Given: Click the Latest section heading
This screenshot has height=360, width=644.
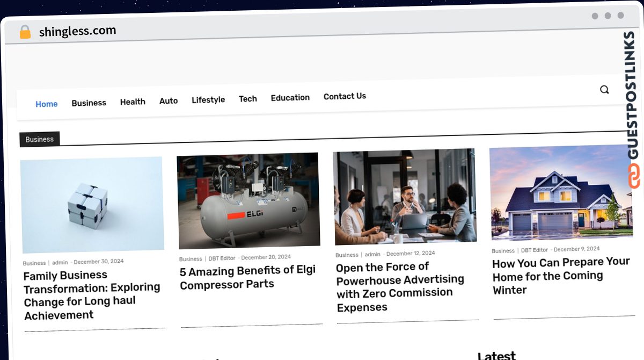Looking at the screenshot, I should (496, 356).
